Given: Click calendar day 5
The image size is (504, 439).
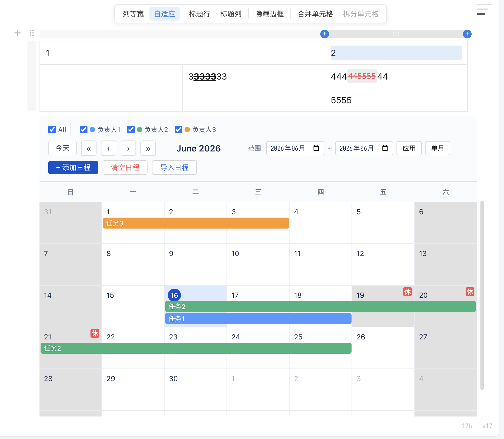Looking at the screenshot, I should click(x=383, y=223).
